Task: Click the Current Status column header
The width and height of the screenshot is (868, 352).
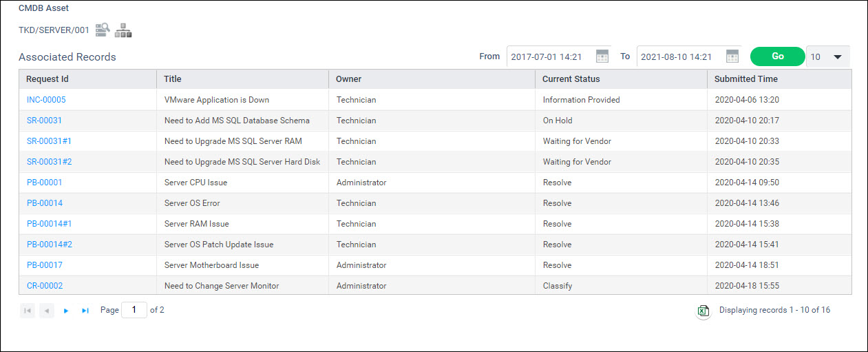Action: (571, 79)
